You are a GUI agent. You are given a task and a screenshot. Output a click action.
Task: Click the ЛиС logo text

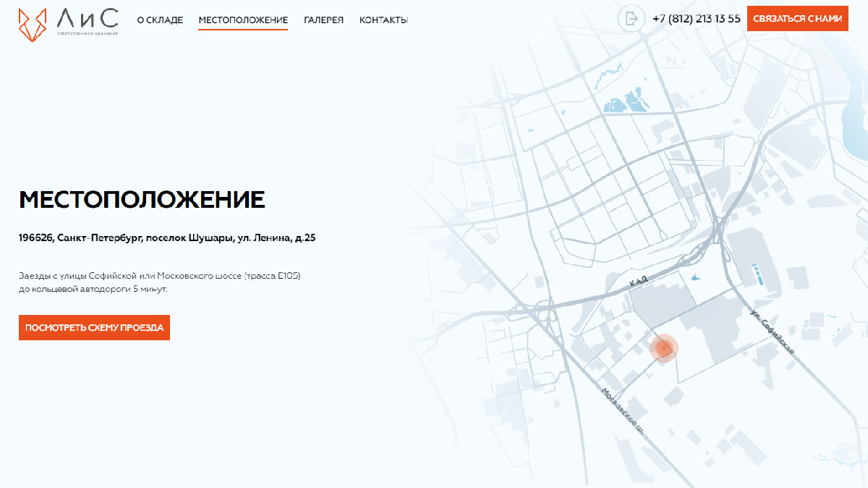88,17
